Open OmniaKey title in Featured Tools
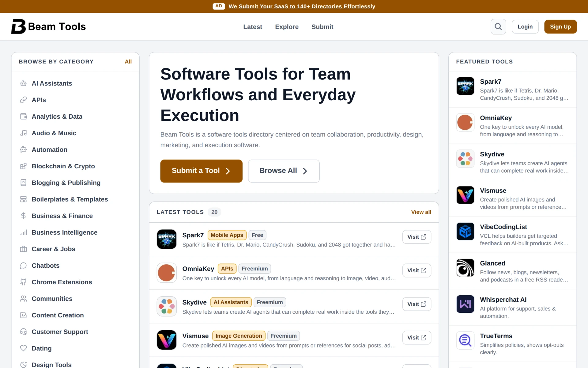 coord(496,118)
